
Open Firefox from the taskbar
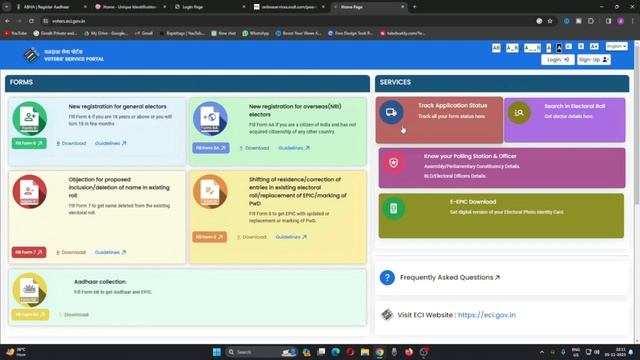click(409, 352)
